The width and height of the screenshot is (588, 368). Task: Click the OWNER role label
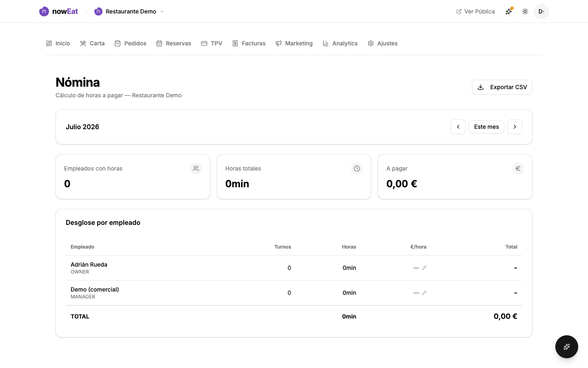[x=80, y=272]
